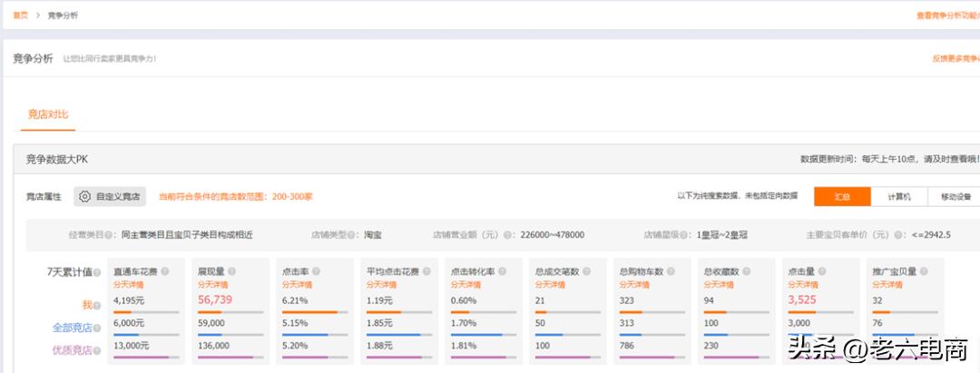
Task: Click the <=2942.5 unit price text
Action: [x=931, y=236]
